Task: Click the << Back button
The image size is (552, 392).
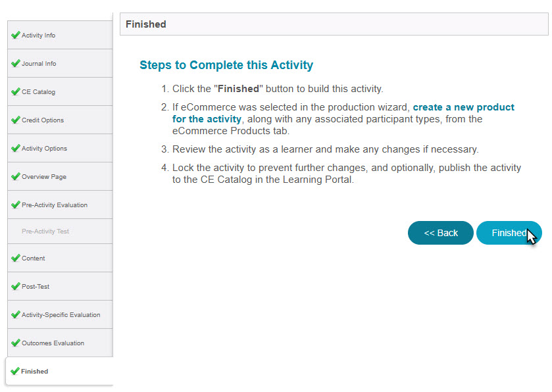Action: [x=440, y=233]
